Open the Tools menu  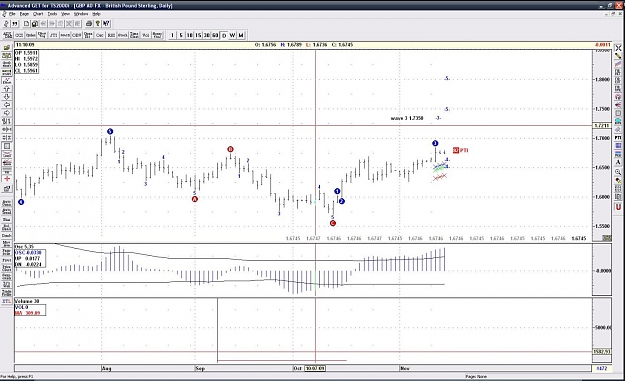point(52,14)
